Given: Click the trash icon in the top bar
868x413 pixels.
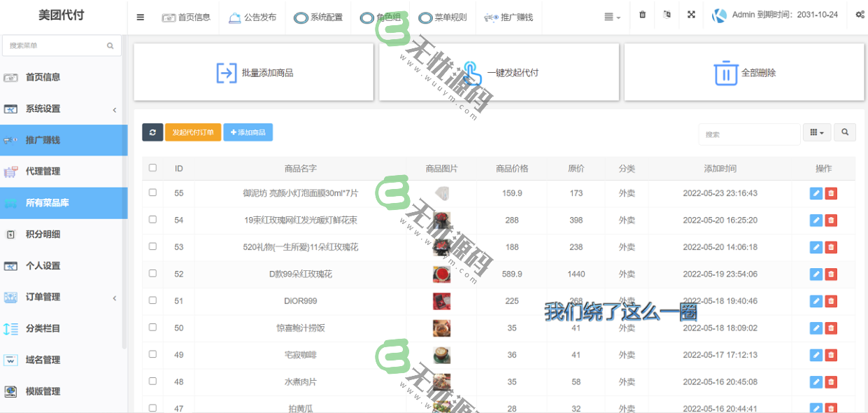Looking at the screenshot, I should coord(642,14).
